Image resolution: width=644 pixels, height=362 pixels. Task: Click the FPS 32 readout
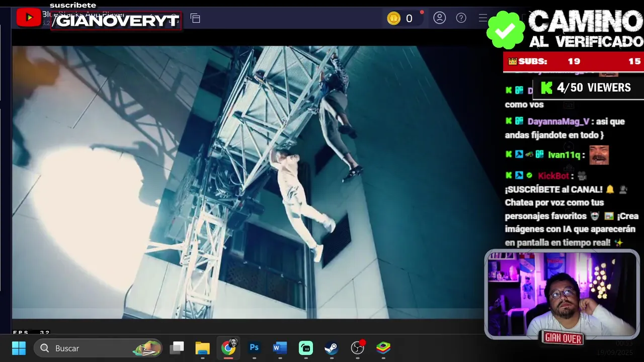(x=31, y=332)
